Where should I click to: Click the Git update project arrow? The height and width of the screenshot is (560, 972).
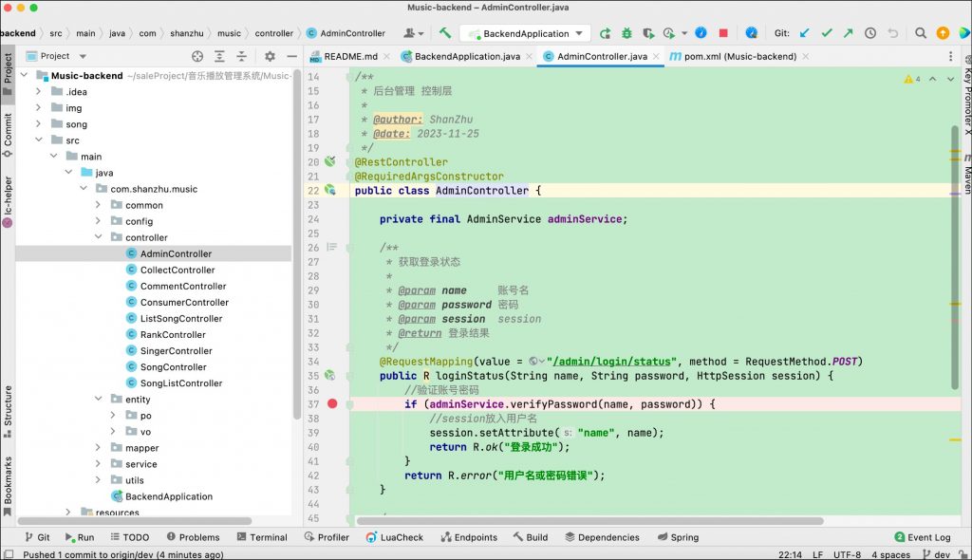tap(805, 33)
